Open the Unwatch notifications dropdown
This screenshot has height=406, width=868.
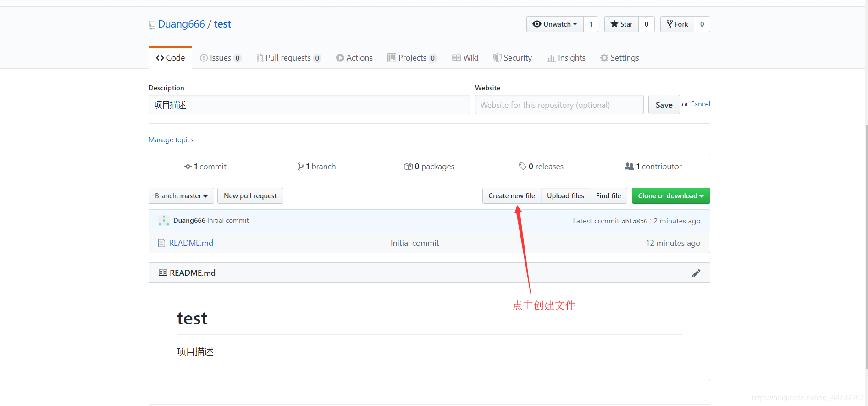(x=555, y=24)
